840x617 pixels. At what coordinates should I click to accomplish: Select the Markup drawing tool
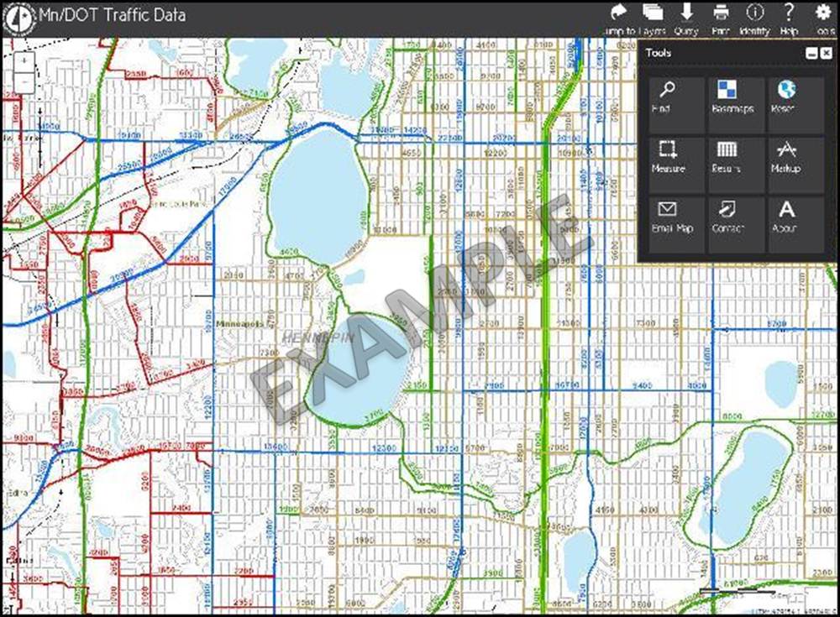pyautogui.click(x=786, y=157)
